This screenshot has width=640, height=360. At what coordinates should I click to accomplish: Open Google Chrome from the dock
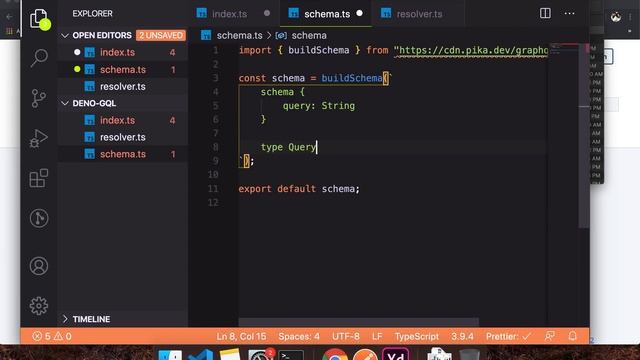click(x=335, y=354)
